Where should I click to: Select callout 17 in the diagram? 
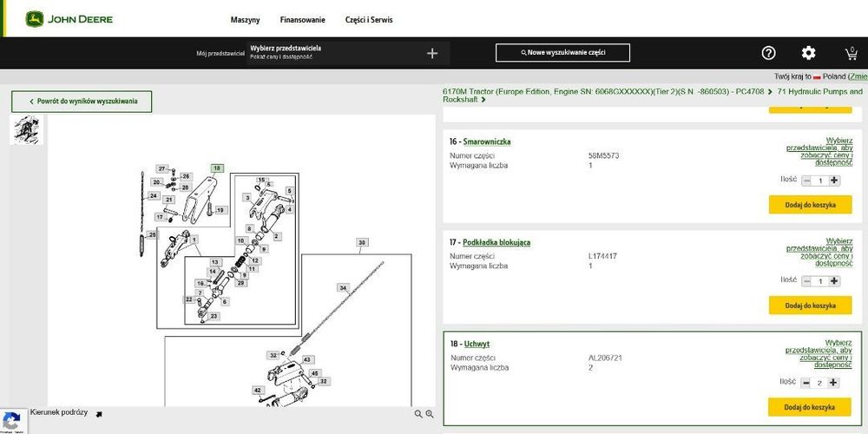click(159, 217)
